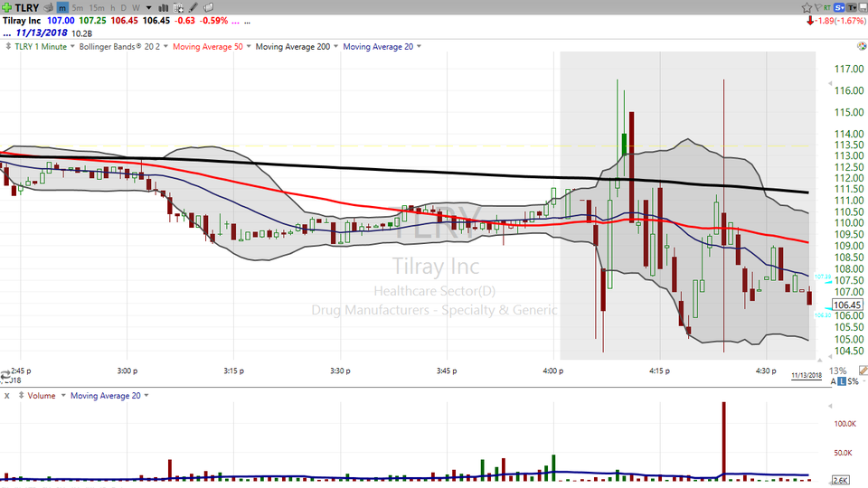Viewport: 868px width, 488px height.
Task: Toggle the L log scale button
Action: pyautogui.click(x=841, y=382)
